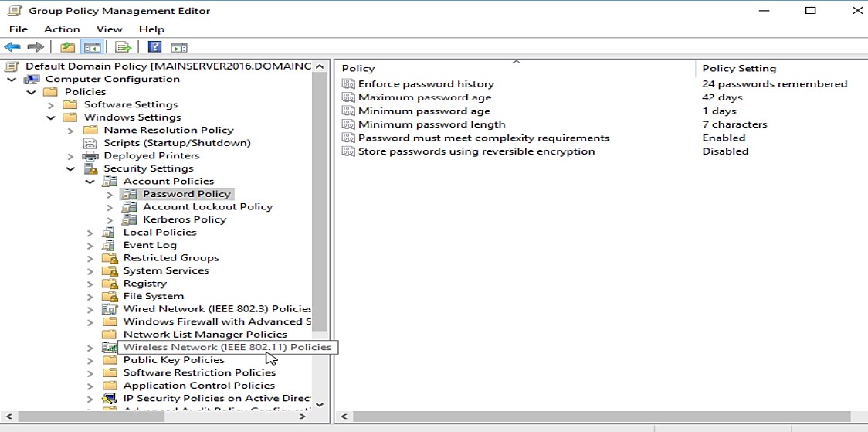The height and width of the screenshot is (432, 868).
Task: Select Kerberos Policy in the tree
Action: pyautogui.click(x=185, y=219)
